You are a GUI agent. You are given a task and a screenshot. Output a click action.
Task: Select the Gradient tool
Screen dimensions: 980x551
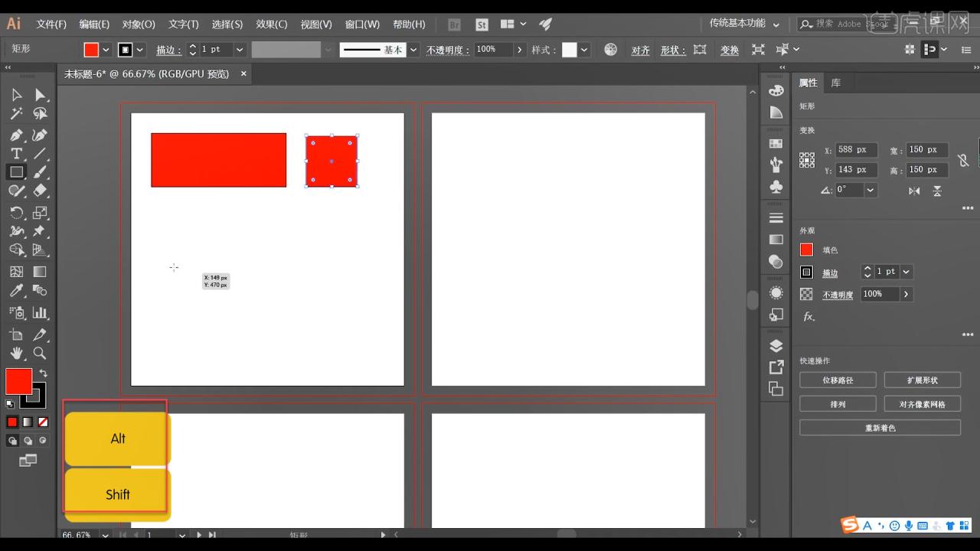(x=41, y=272)
